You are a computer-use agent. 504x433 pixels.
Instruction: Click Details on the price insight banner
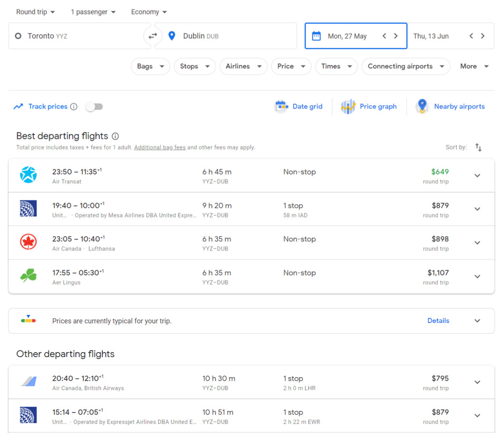click(x=438, y=321)
